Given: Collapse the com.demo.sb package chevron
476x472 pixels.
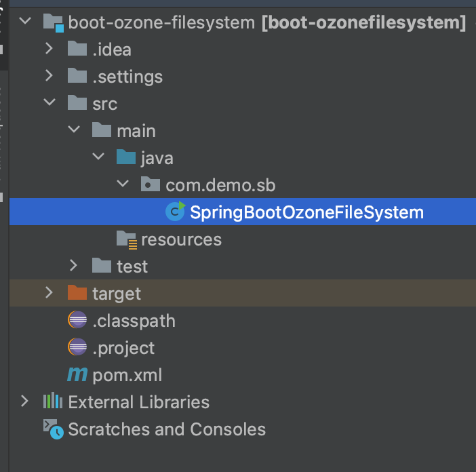Looking at the screenshot, I should pyautogui.click(x=123, y=184).
